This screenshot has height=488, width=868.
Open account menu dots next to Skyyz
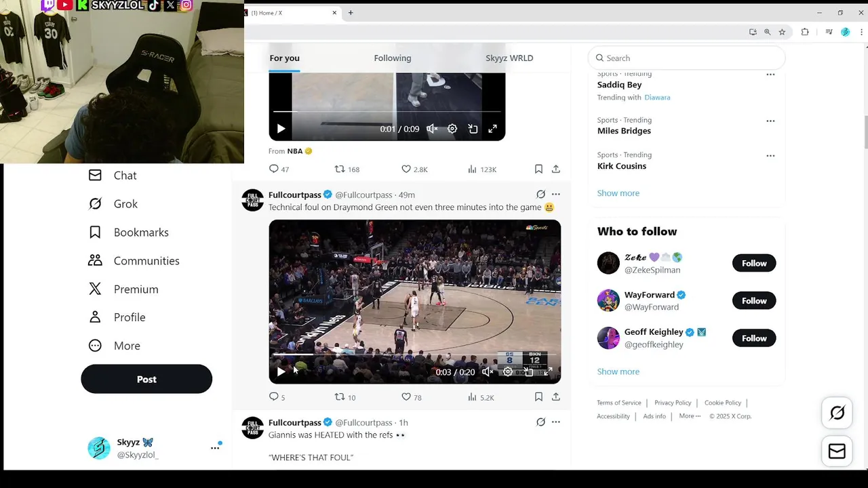[215, 448]
